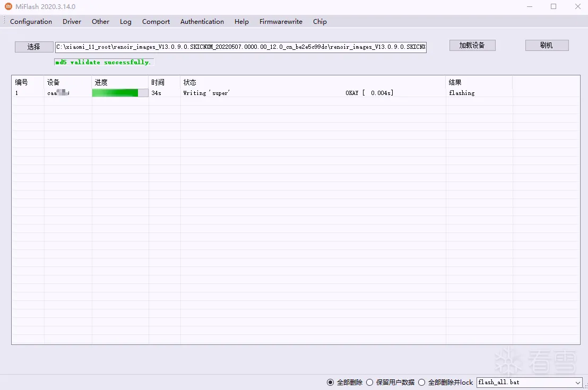Click the 加载设备 load device button
588x390 pixels.
[472, 46]
